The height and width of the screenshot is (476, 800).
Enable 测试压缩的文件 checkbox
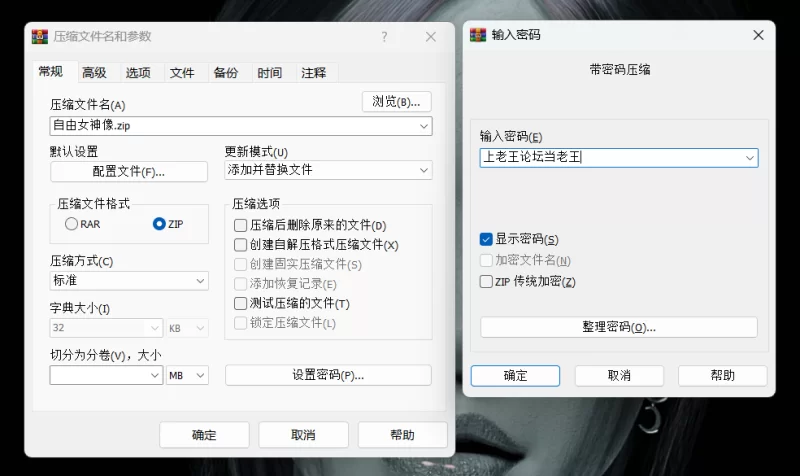click(x=240, y=304)
